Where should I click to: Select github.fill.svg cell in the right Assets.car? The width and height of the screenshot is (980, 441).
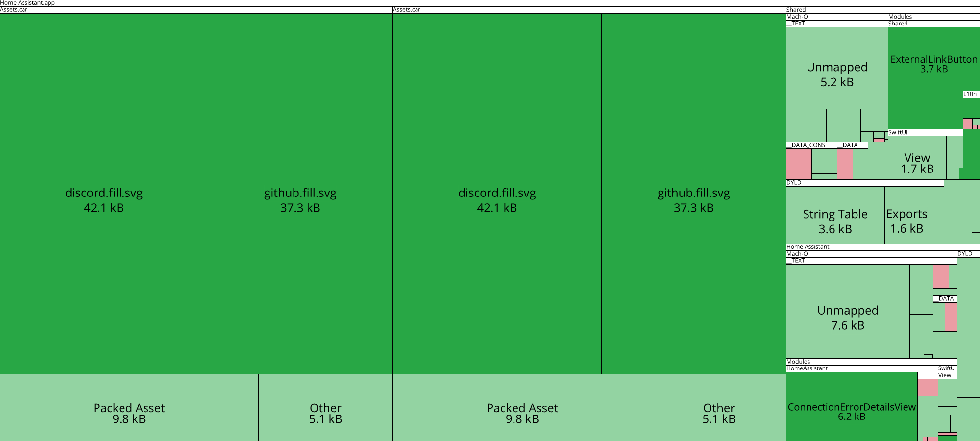coord(694,194)
